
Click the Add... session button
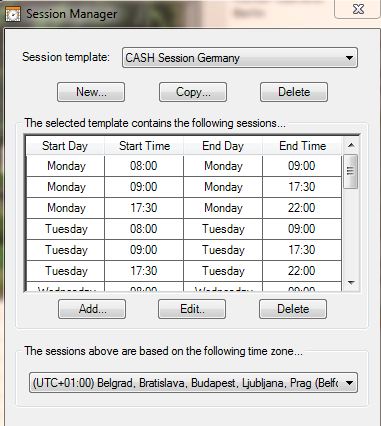(x=92, y=309)
